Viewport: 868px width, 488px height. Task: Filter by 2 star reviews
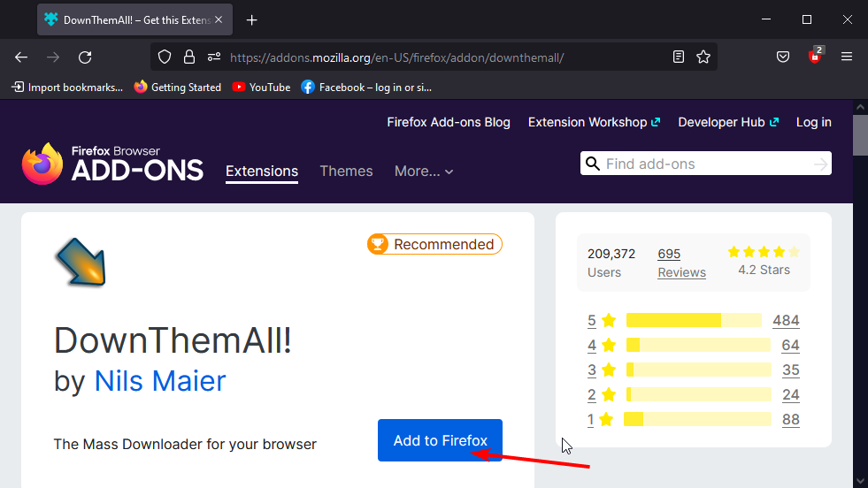tap(601, 394)
